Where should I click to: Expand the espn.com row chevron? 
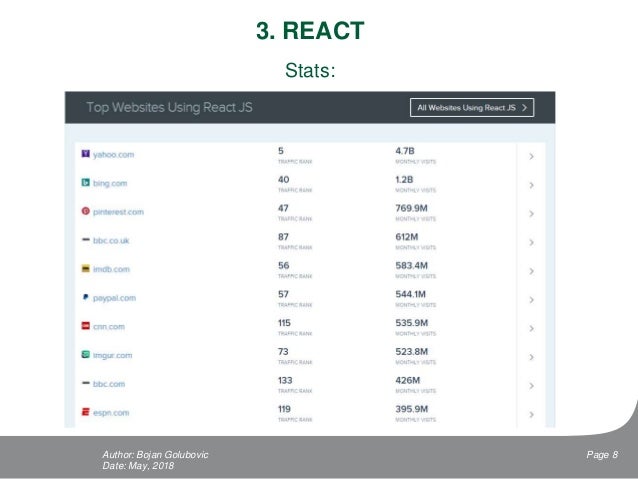531,414
